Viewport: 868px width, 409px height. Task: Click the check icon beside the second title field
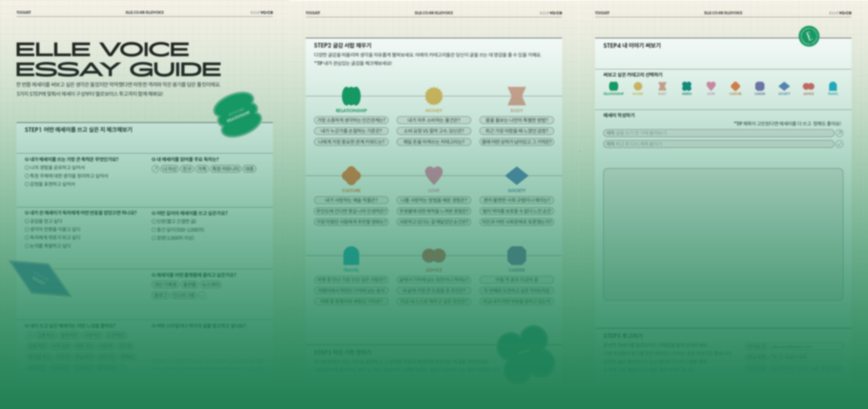[x=839, y=144]
